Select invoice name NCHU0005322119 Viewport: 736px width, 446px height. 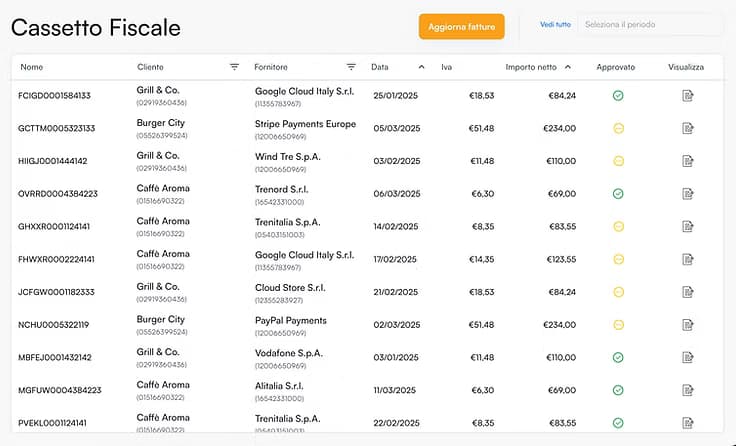(x=53, y=325)
